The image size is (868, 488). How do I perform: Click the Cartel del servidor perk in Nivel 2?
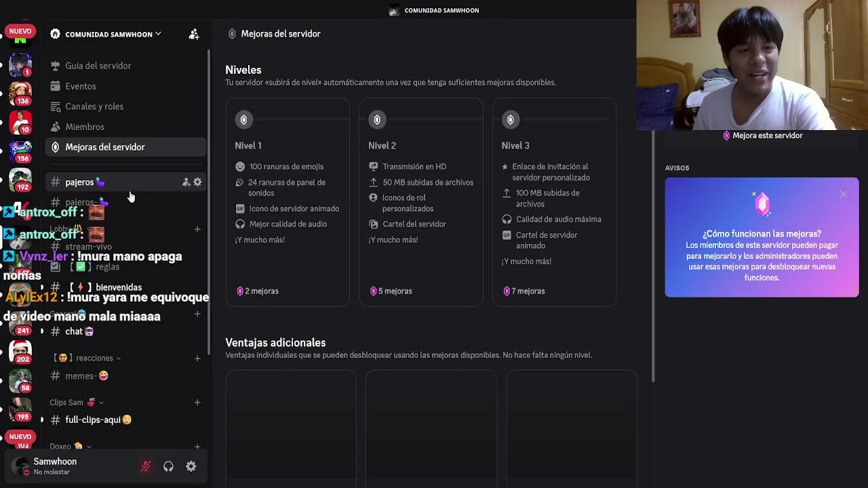408,224
